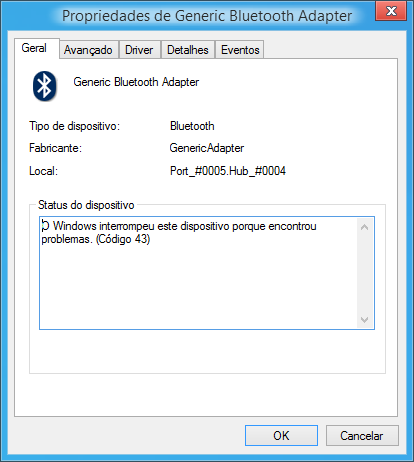Confirm with the OK button
Screen dimensions: 414x462
click(x=281, y=435)
